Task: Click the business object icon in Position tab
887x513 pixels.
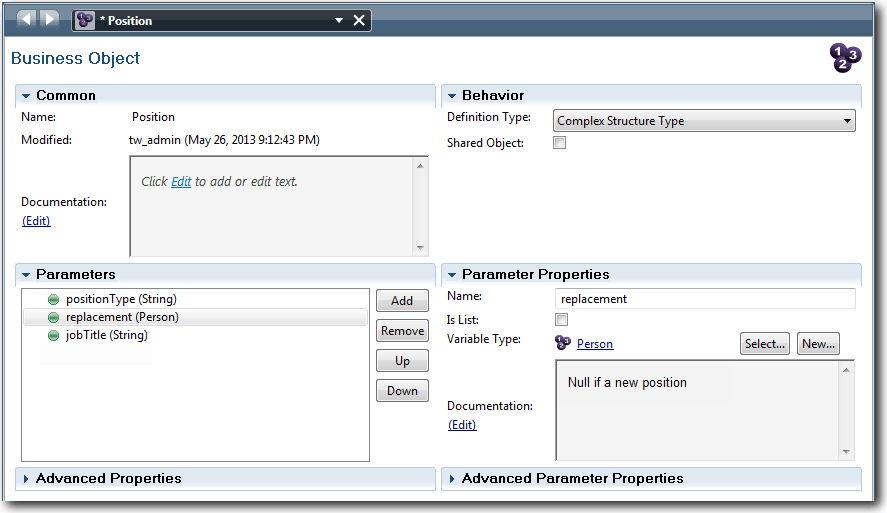Action: (85, 20)
